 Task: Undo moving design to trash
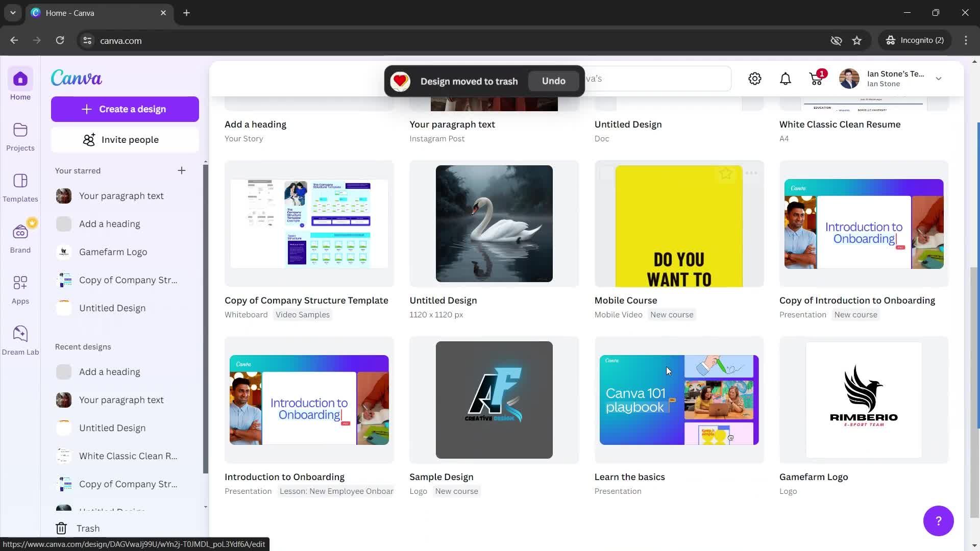pos(553,81)
